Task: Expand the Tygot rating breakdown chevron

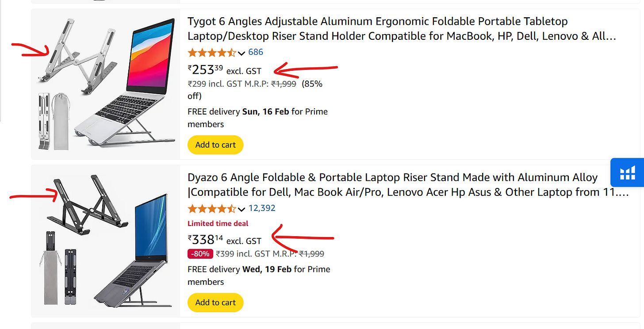Action: click(x=241, y=53)
